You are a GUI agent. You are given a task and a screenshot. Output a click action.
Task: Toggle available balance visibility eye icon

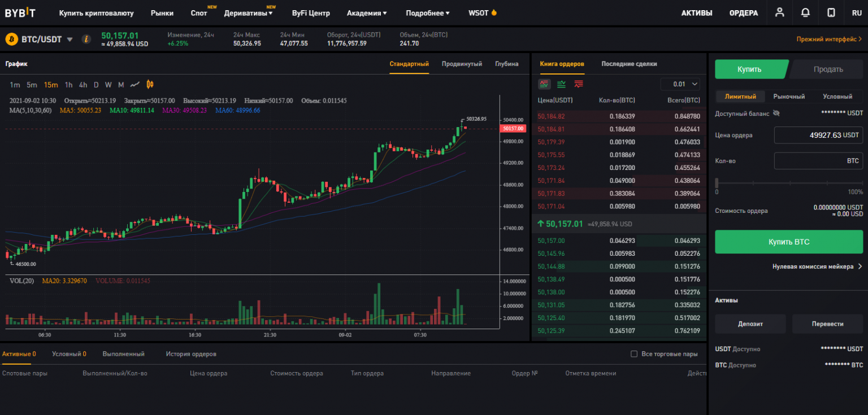[x=776, y=113]
